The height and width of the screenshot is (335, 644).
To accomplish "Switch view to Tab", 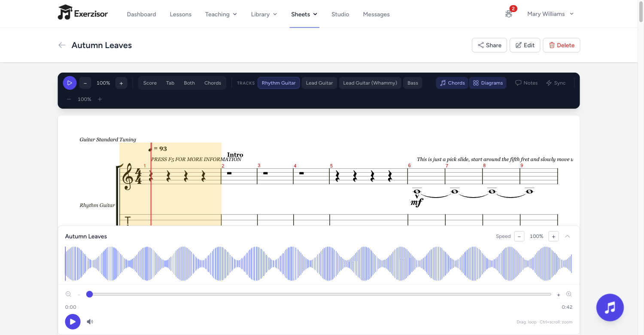I will pos(170,83).
